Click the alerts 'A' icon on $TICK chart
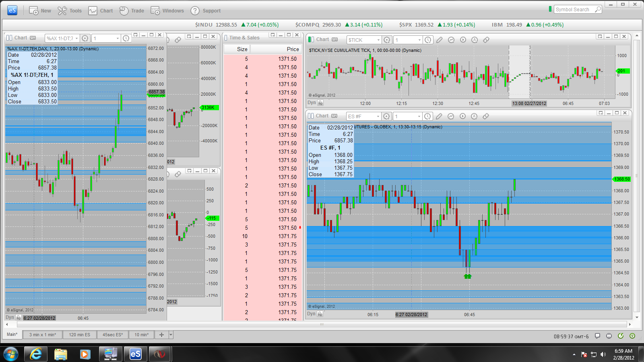 coord(475,40)
